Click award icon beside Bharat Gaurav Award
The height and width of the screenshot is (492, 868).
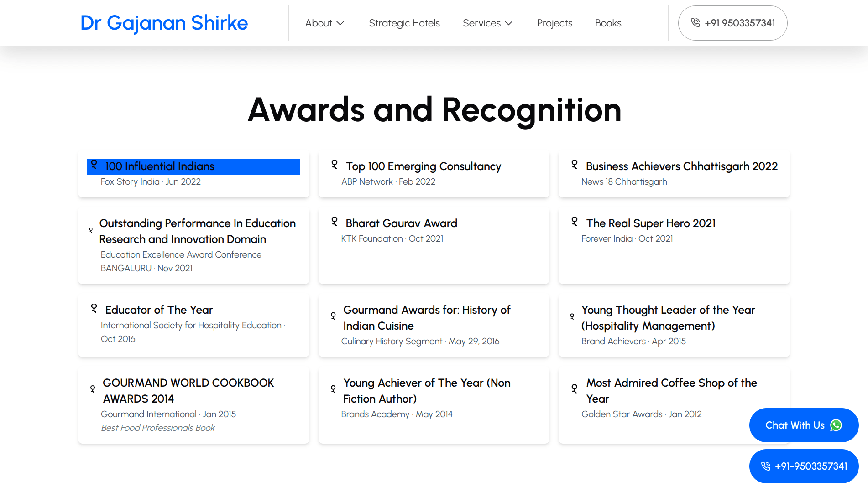(x=335, y=222)
